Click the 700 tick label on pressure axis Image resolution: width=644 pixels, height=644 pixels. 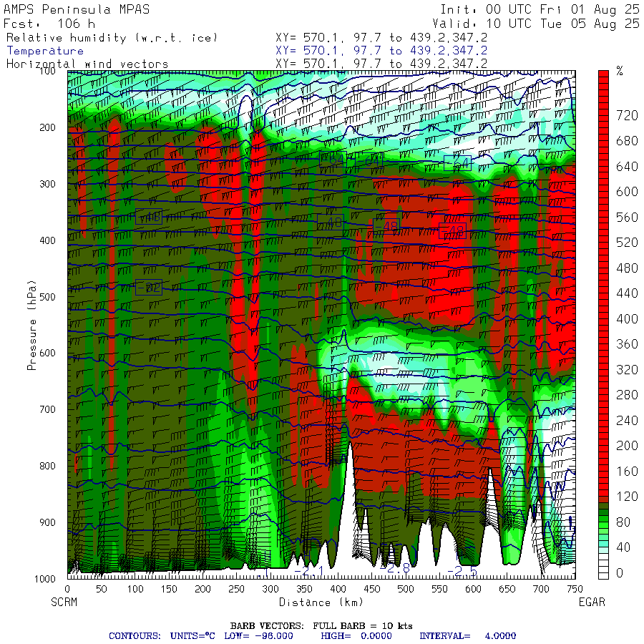tap(47, 409)
